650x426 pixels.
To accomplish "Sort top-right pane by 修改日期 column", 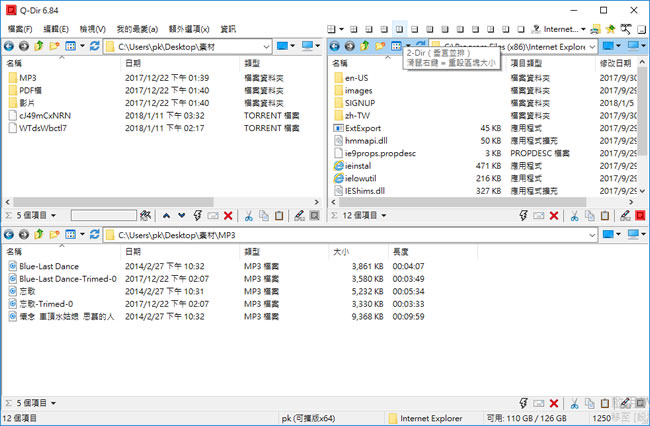I will point(617,63).
